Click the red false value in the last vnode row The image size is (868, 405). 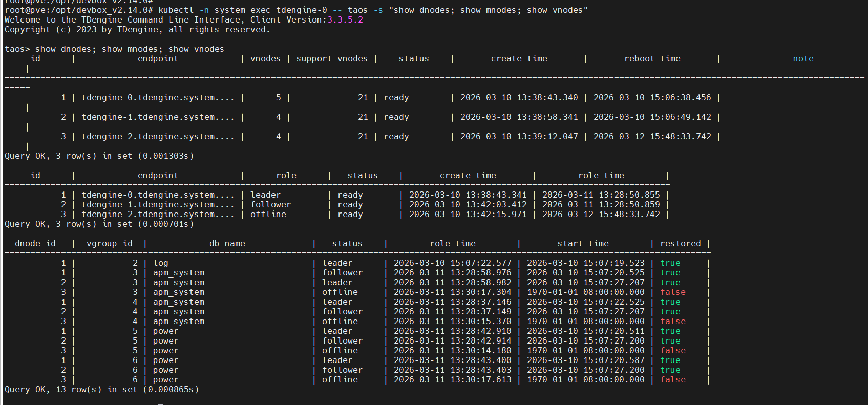672,380
